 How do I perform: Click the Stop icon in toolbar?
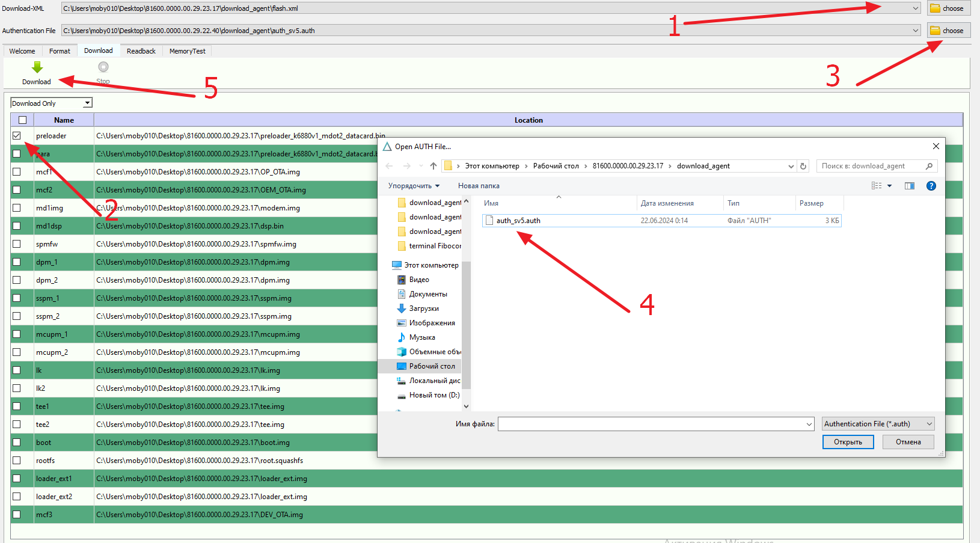103,67
